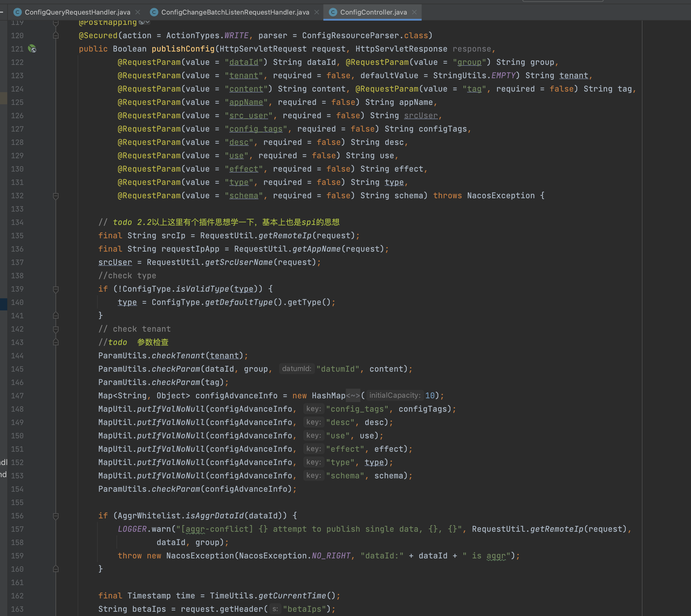Toggle fold end marker at line 160
The width and height of the screenshot is (691, 616).
coord(56,569)
